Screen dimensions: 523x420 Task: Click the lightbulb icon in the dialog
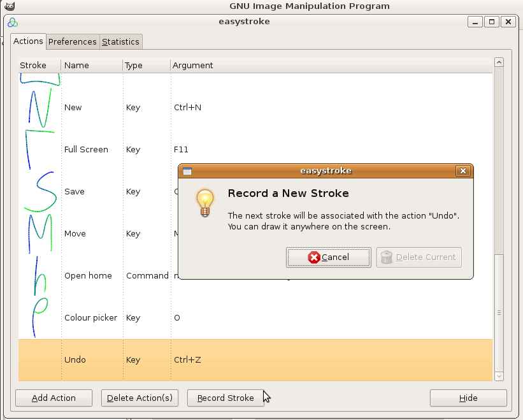pos(204,203)
